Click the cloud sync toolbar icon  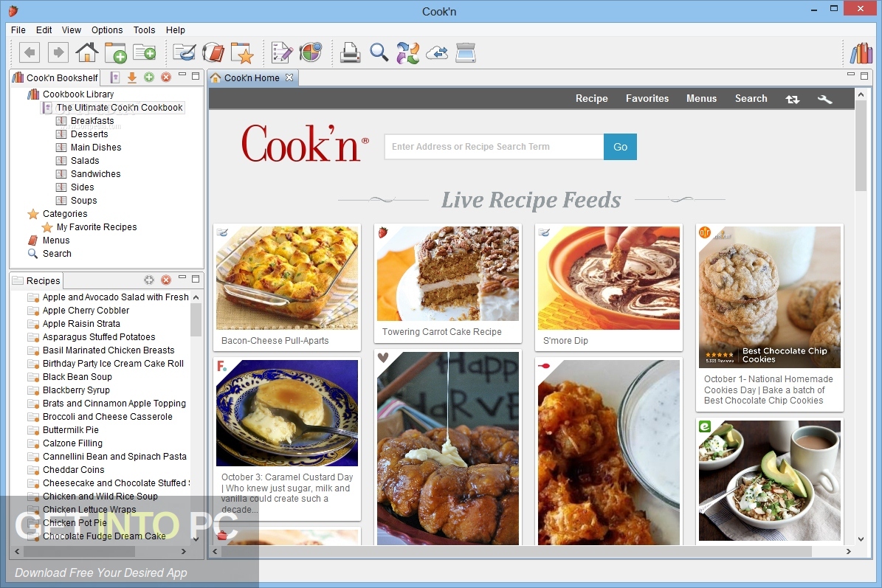point(437,52)
